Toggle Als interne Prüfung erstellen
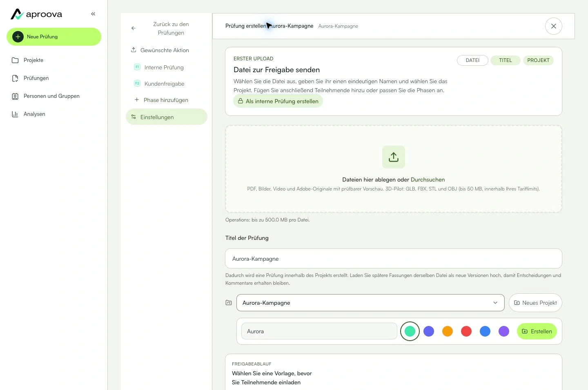This screenshot has width=588, height=390. (278, 101)
